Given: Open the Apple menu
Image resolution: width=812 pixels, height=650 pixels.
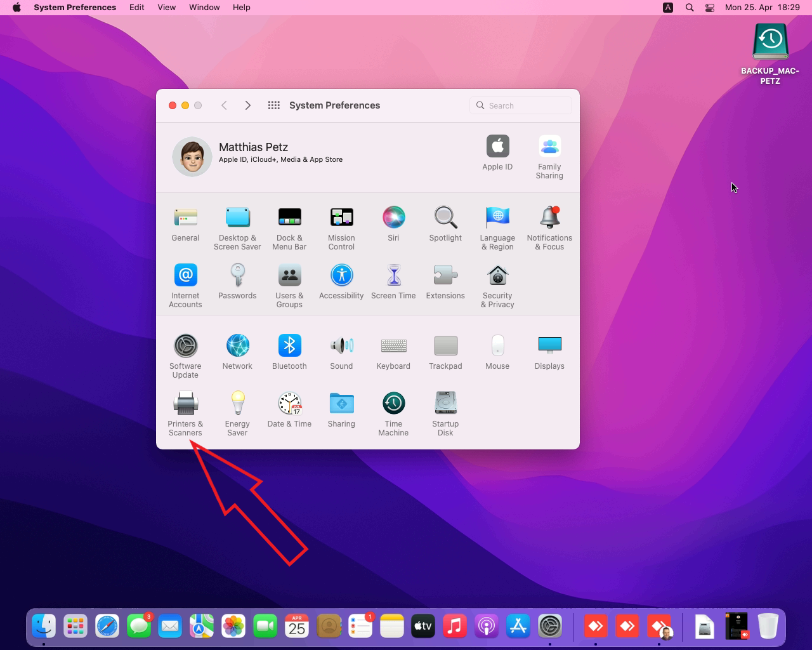Looking at the screenshot, I should tap(16, 8).
